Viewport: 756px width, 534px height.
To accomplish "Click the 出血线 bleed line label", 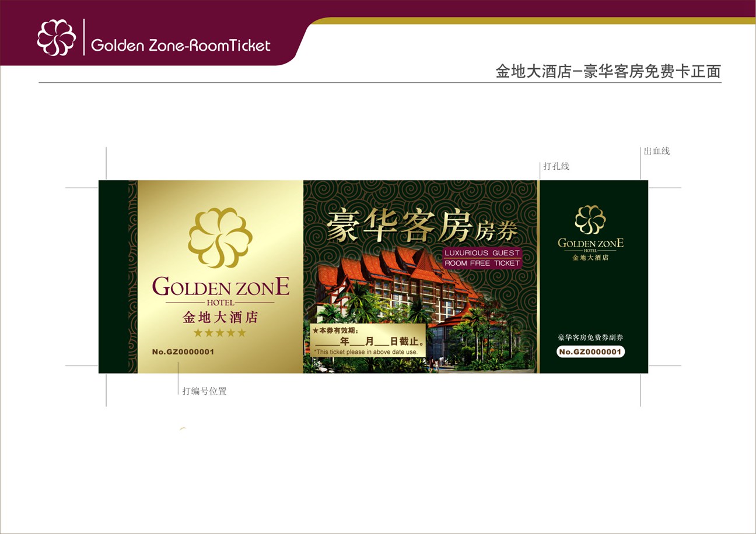I will (657, 151).
